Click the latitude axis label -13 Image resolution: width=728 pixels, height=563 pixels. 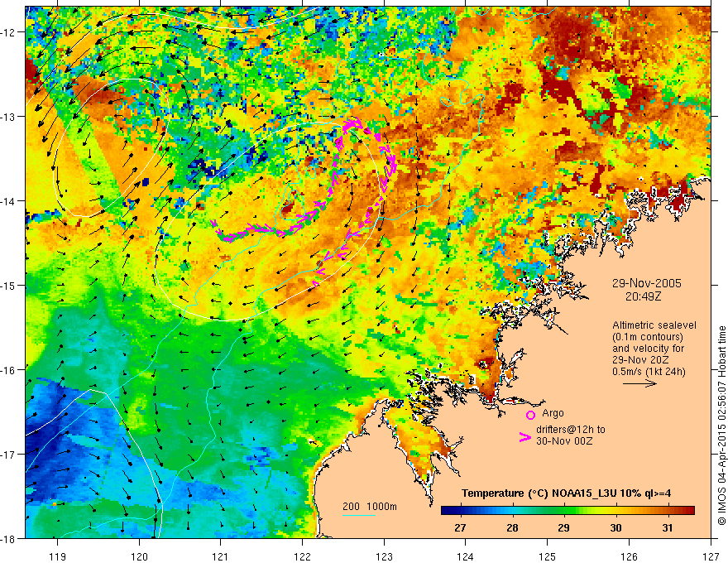tap(9, 117)
